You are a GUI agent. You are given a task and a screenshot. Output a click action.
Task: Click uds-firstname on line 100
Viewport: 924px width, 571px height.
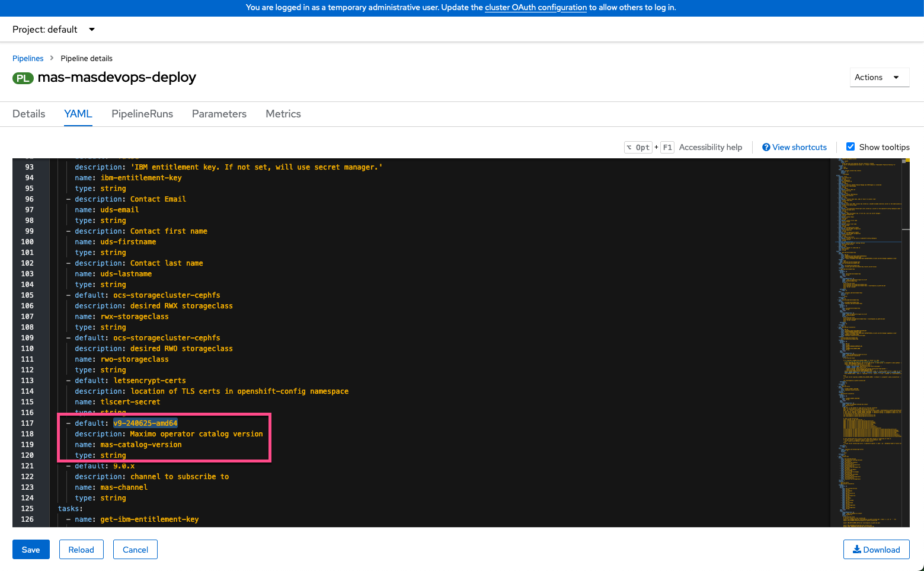click(x=128, y=242)
